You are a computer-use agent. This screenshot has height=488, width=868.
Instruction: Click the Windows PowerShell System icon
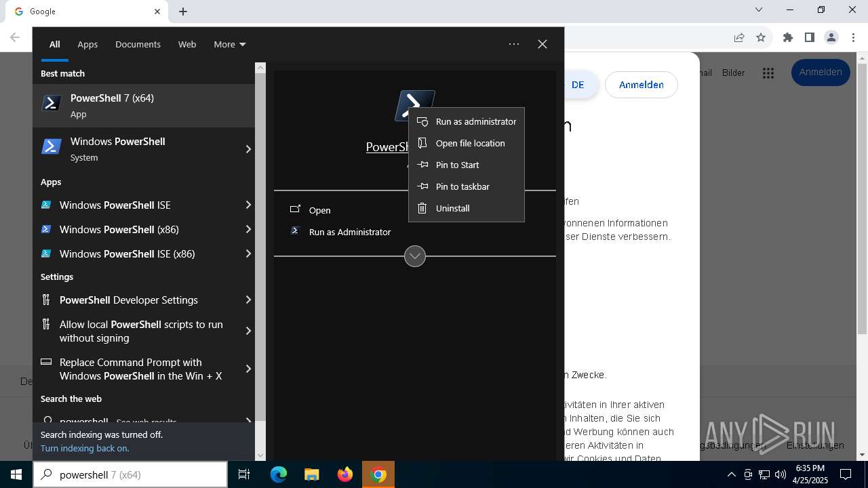click(52, 146)
